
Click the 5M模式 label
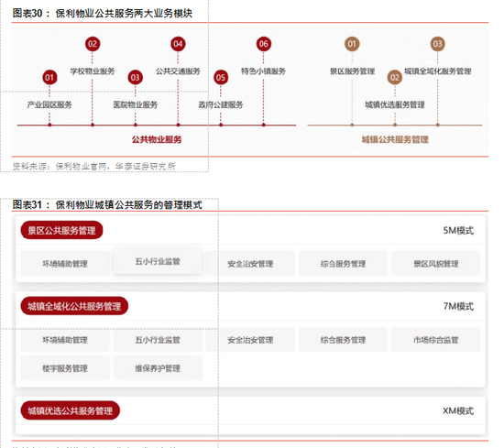(458, 231)
